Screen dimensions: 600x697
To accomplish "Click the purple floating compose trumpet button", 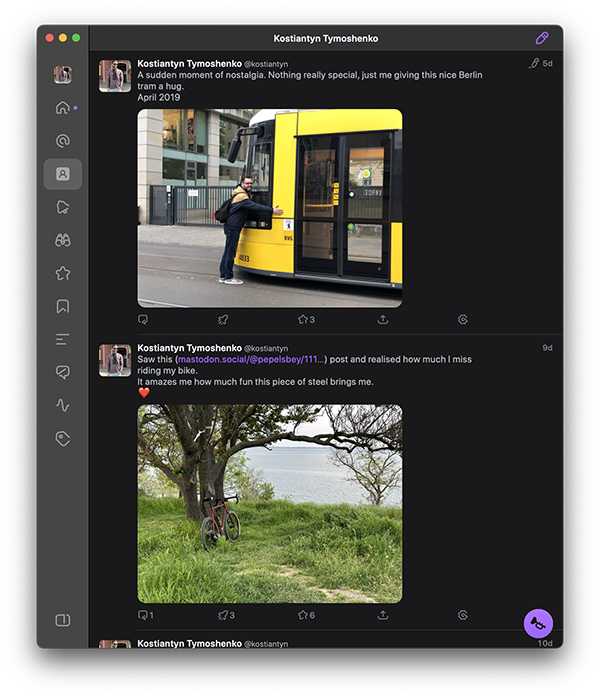I will [538, 623].
